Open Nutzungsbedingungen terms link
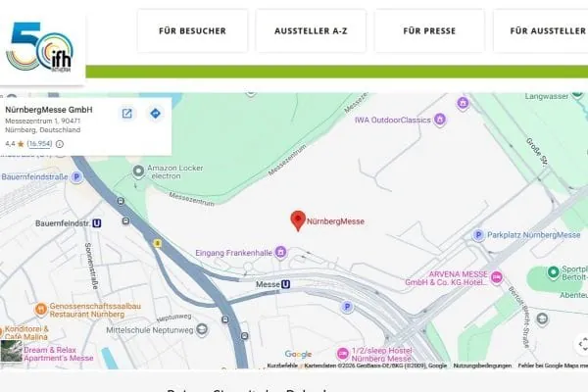The height and width of the screenshot is (392, 588). [x=482, y=366]
